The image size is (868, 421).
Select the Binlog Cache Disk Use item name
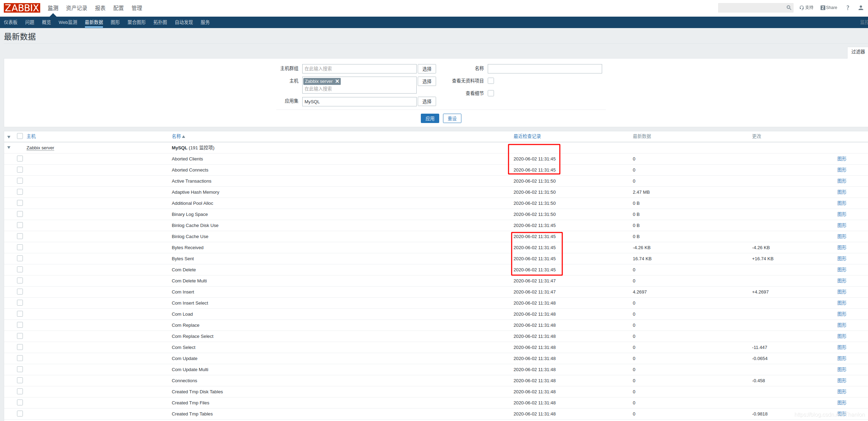[x=195, y=226]
